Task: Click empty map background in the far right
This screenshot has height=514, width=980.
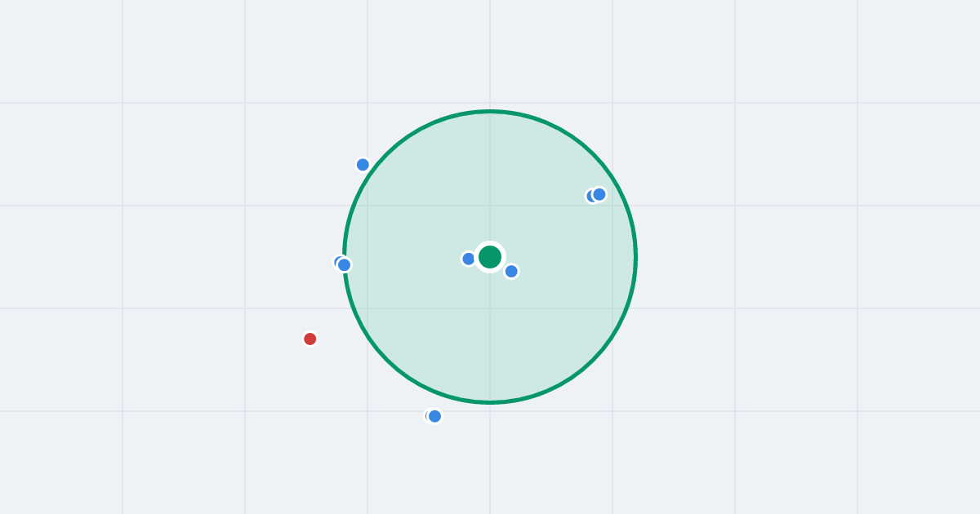Action: coord(915,257)
